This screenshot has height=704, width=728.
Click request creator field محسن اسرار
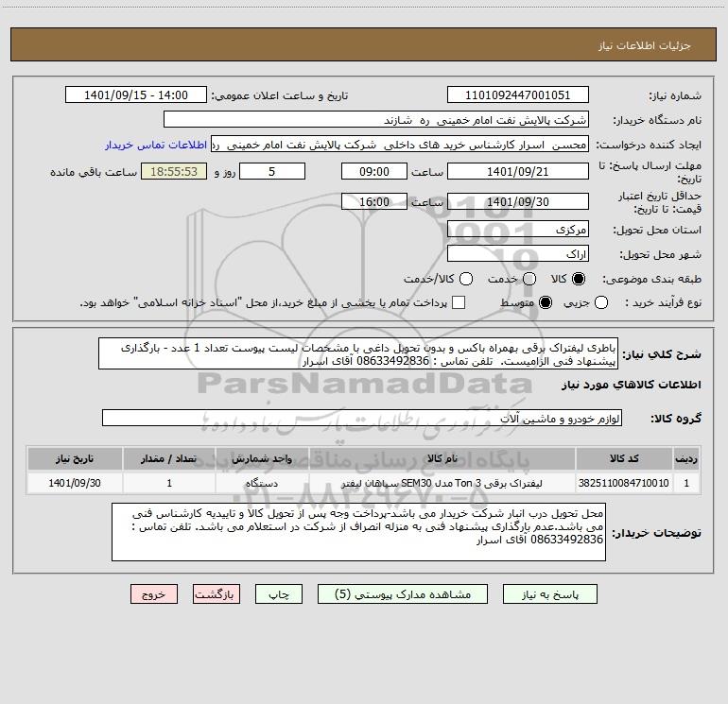click(x=400, y=144)
